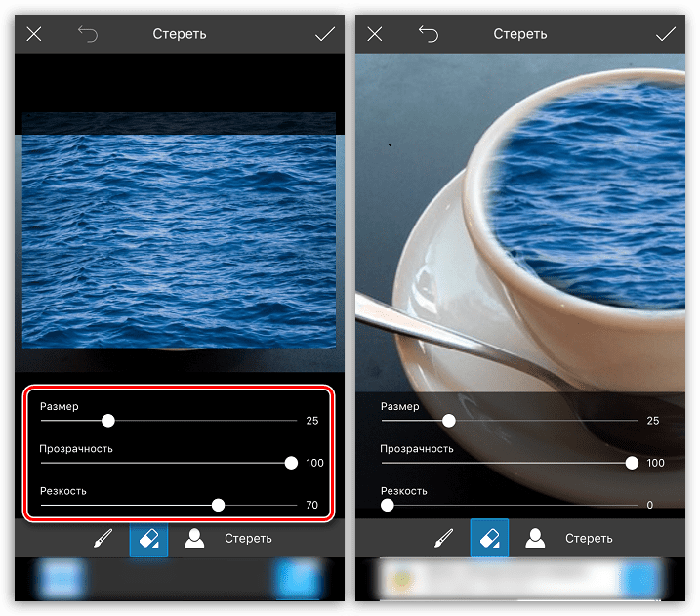Undo last stroke in the left screen
This screenshot has height=616, width=700.
pyautogui.click(x=88, y=34)
